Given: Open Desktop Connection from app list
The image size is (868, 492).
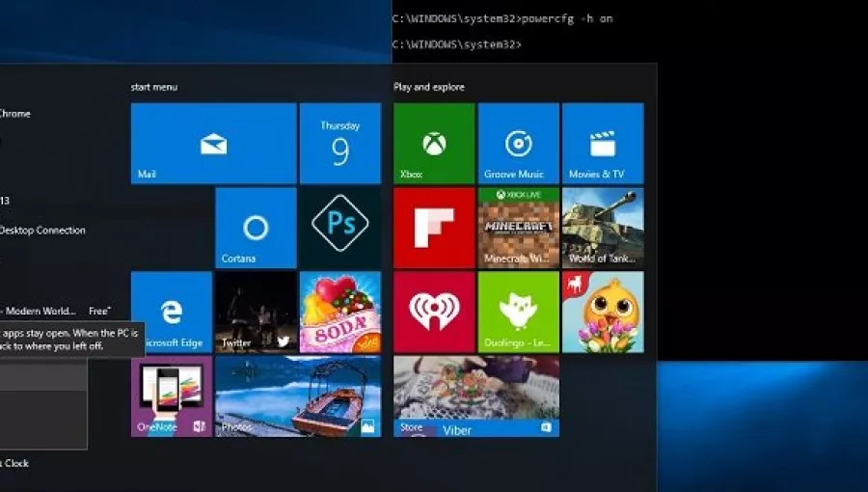Looking at the screenshot, I should (x=42, y=231).
